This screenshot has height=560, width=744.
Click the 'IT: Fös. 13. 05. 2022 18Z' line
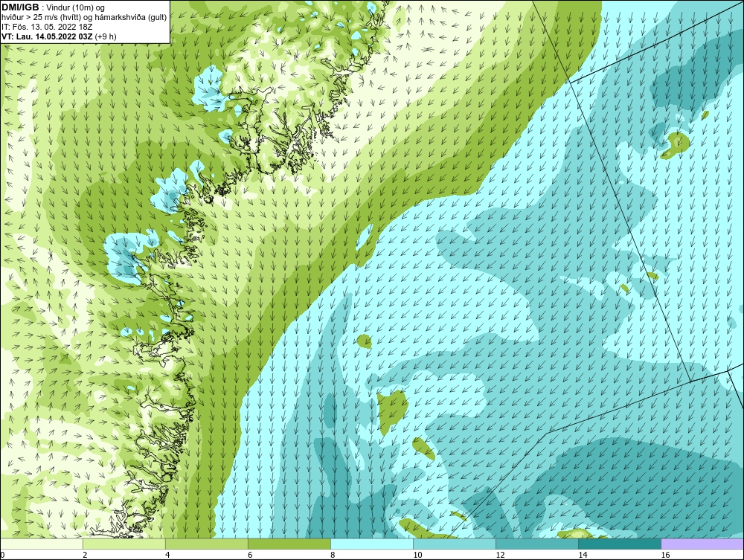(x=46, y=27)
